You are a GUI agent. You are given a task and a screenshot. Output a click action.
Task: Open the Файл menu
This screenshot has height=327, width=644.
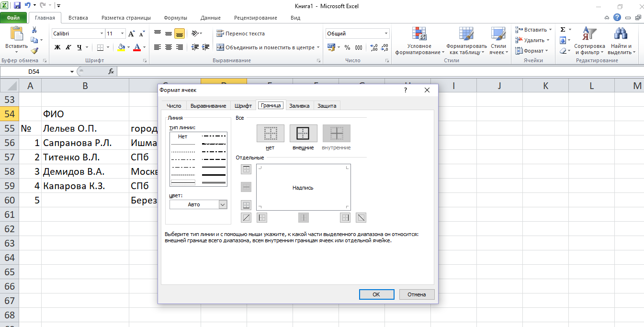click(13, 18)
